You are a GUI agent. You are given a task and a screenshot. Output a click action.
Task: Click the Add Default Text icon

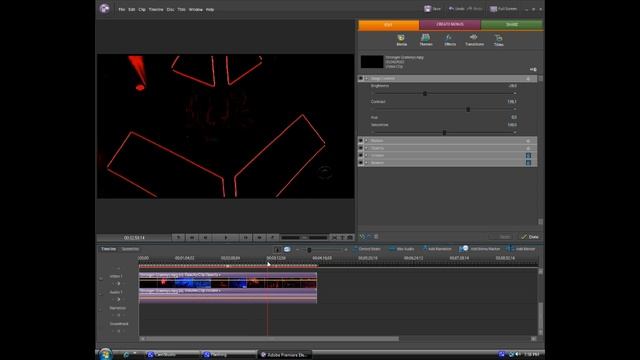(x=342, y=237)
